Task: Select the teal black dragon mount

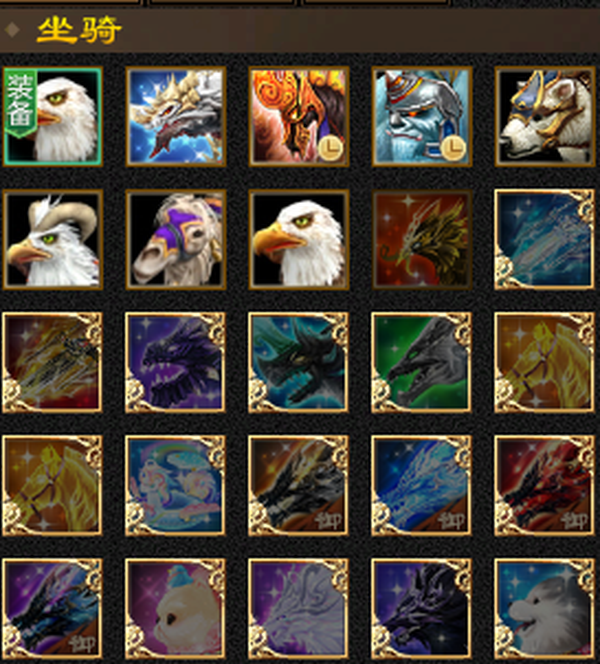Action: click(x=299, y=362)
